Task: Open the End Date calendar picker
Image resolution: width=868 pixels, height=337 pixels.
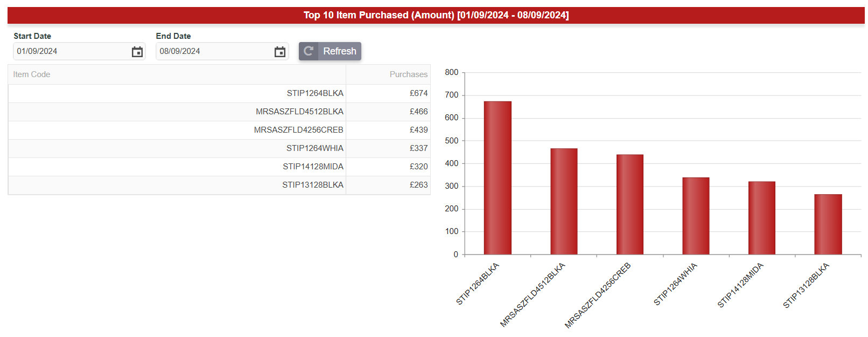Action: coord(279,52)
